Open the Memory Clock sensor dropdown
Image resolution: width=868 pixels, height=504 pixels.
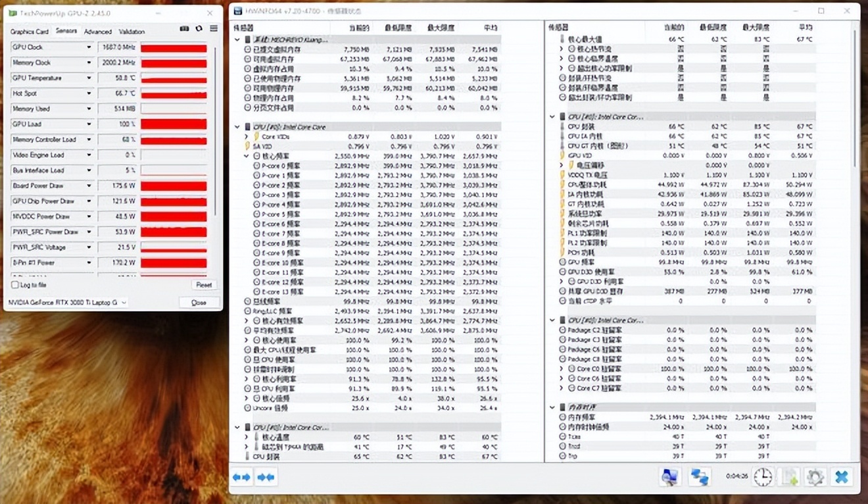click(89, 63)
